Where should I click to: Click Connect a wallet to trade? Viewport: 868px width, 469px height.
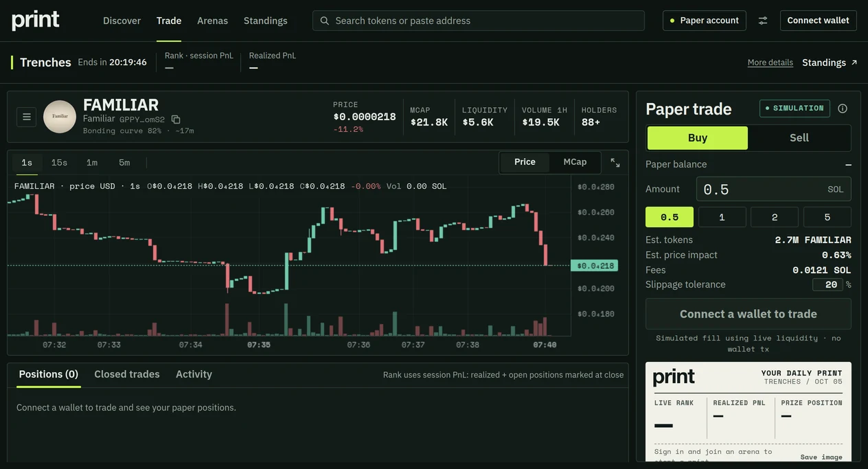click(x=749, y=314)
